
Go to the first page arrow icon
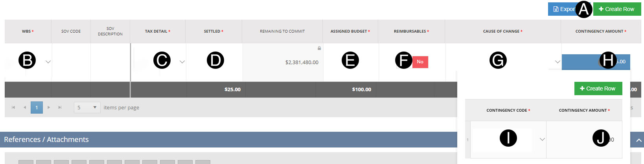[x=13, y=107]
